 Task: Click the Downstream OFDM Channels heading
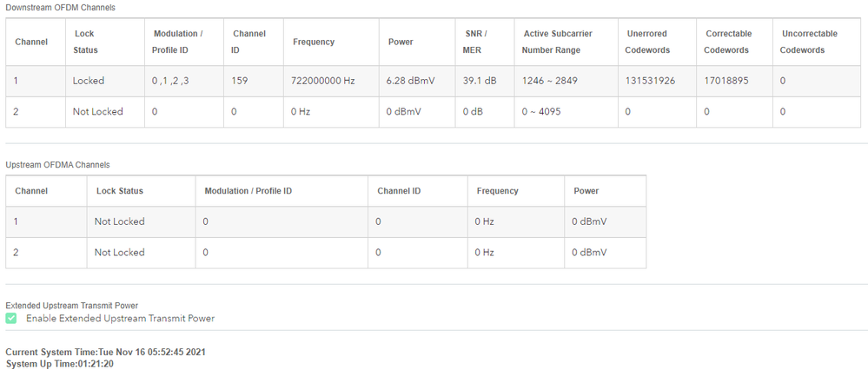[60, 8]
